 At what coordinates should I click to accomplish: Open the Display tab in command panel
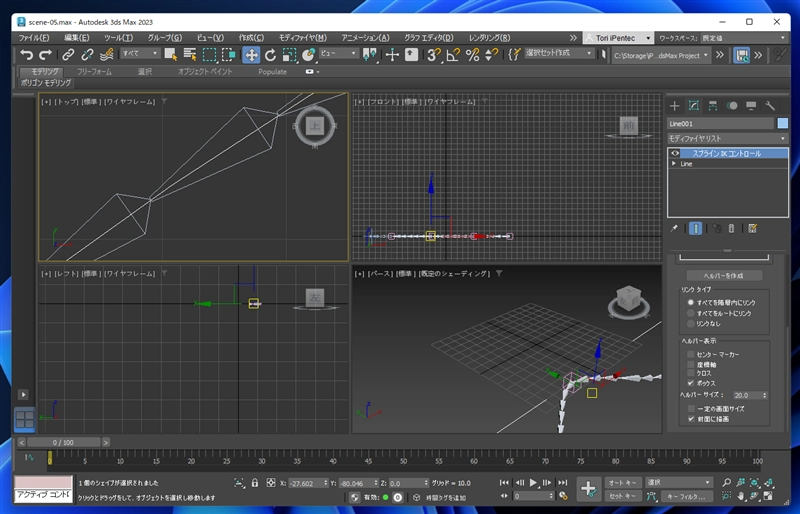coord(751,106)
